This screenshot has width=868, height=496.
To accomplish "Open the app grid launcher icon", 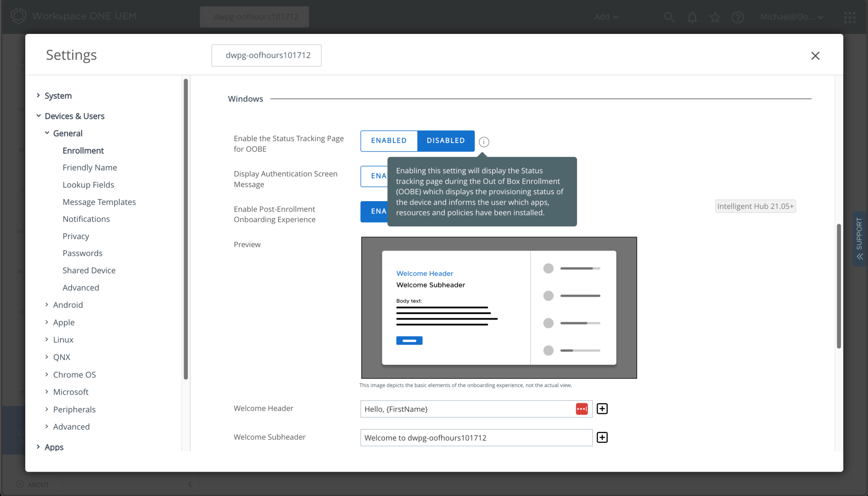I will point(850,17).
